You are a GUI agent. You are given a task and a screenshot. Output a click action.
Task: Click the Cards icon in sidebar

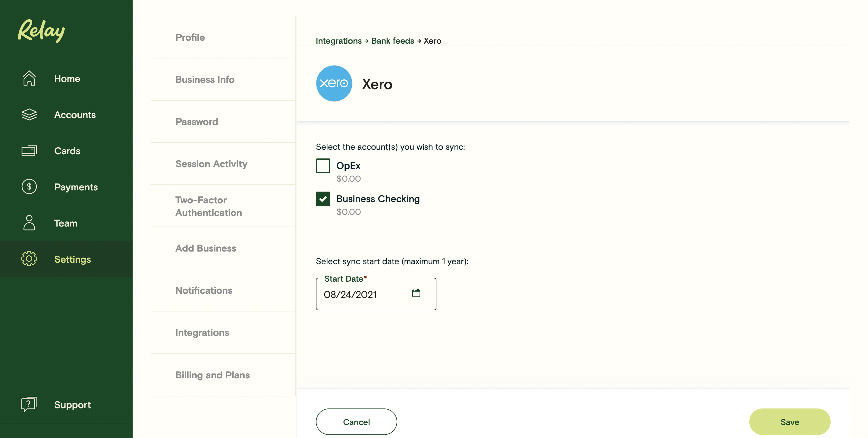29,151
